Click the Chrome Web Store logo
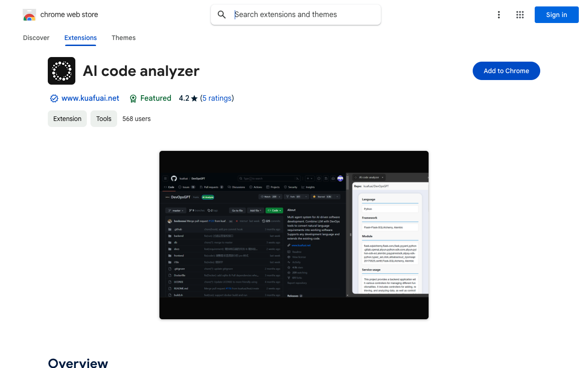 pos(29,15)
